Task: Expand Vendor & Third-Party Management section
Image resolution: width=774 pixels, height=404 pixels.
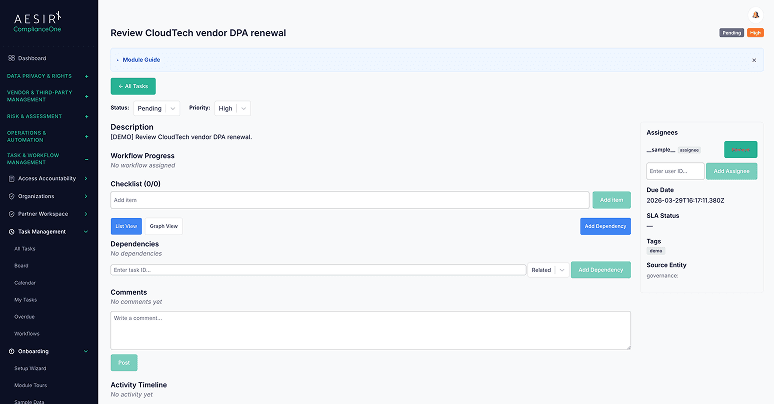Action: [86, 96]
